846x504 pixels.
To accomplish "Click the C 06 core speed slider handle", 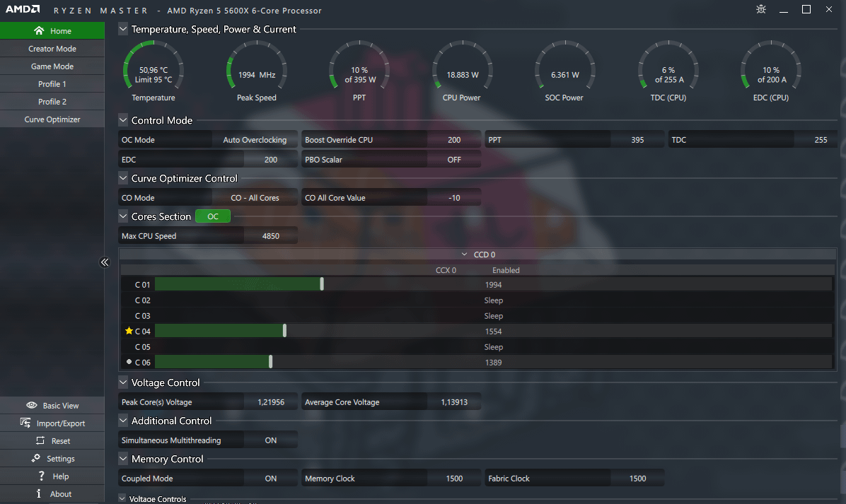I will (x=270, y=362).
